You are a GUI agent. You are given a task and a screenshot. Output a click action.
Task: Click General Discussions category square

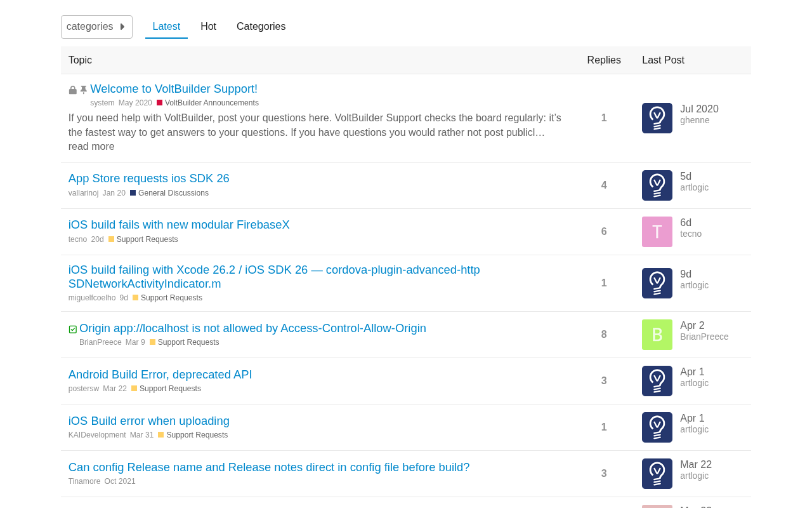133,193
